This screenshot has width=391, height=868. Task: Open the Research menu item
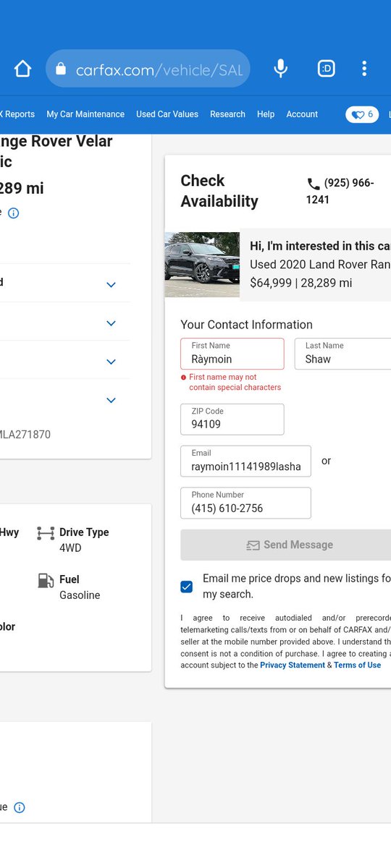click(x=227, y=114)
